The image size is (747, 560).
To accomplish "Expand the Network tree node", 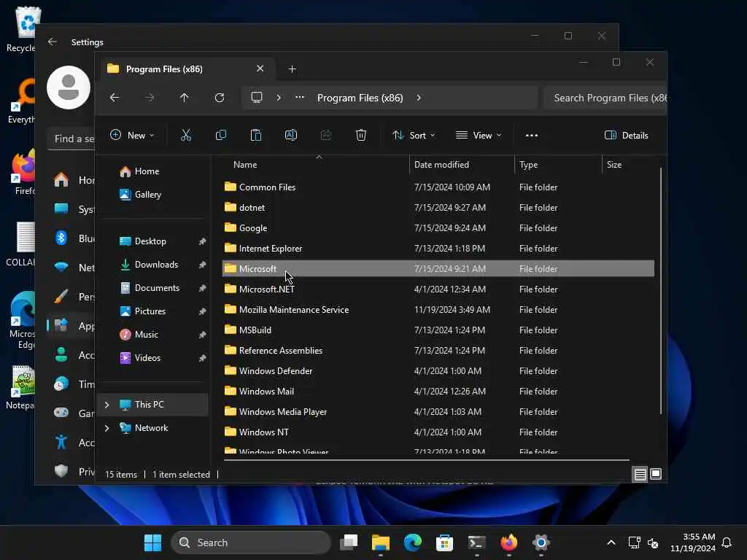I will [x=107, y=428].
